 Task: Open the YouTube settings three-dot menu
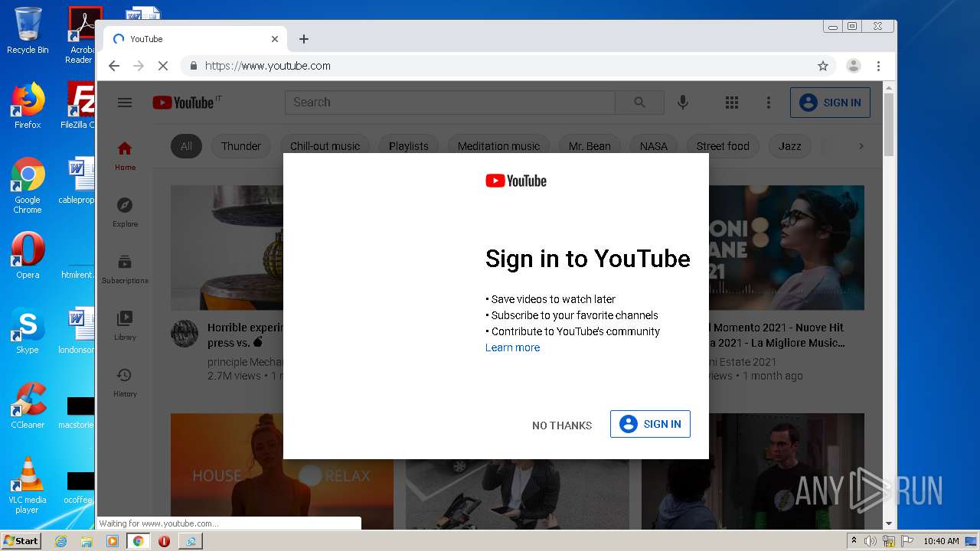pos(769,103)
